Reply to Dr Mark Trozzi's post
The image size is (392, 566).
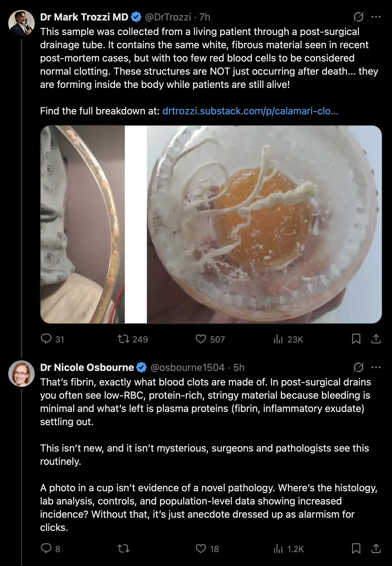pos(46,339)
